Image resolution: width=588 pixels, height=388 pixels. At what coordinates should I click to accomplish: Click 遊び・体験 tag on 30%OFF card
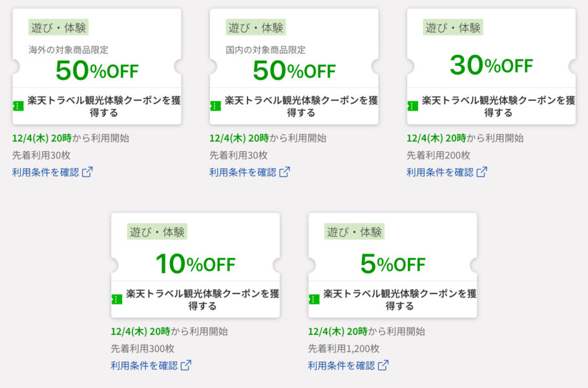(453, 27)
